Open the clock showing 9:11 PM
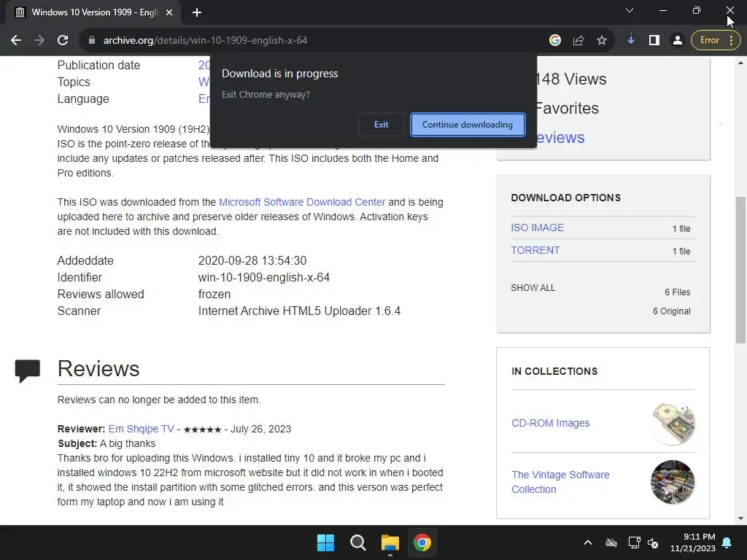Screen dimensions: 747x560 point(693,542)
